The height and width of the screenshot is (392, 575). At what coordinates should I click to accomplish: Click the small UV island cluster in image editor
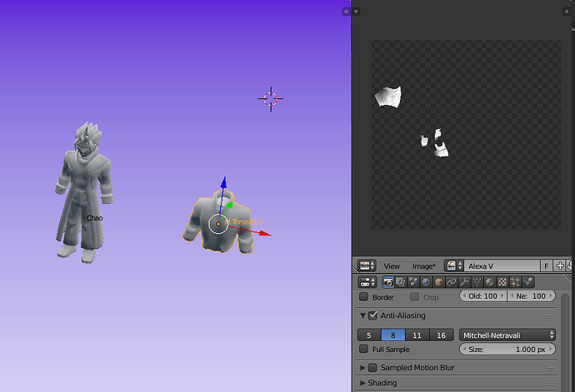435,143
